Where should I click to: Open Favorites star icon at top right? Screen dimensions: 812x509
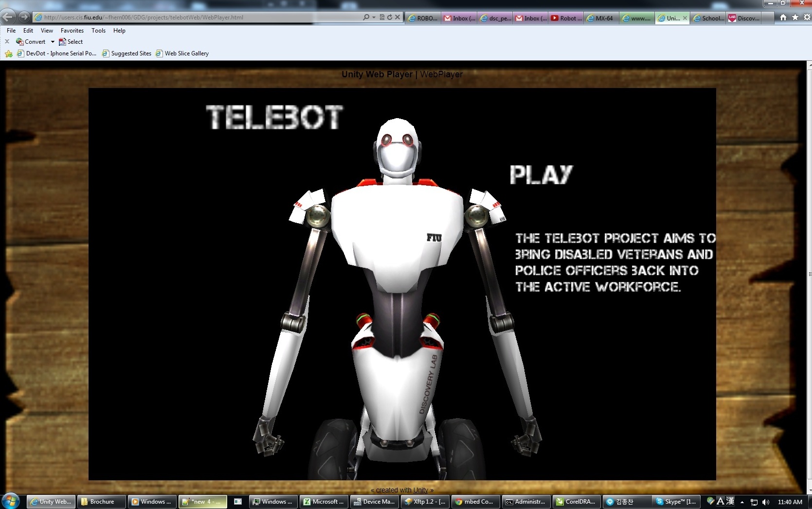[795, 18]
